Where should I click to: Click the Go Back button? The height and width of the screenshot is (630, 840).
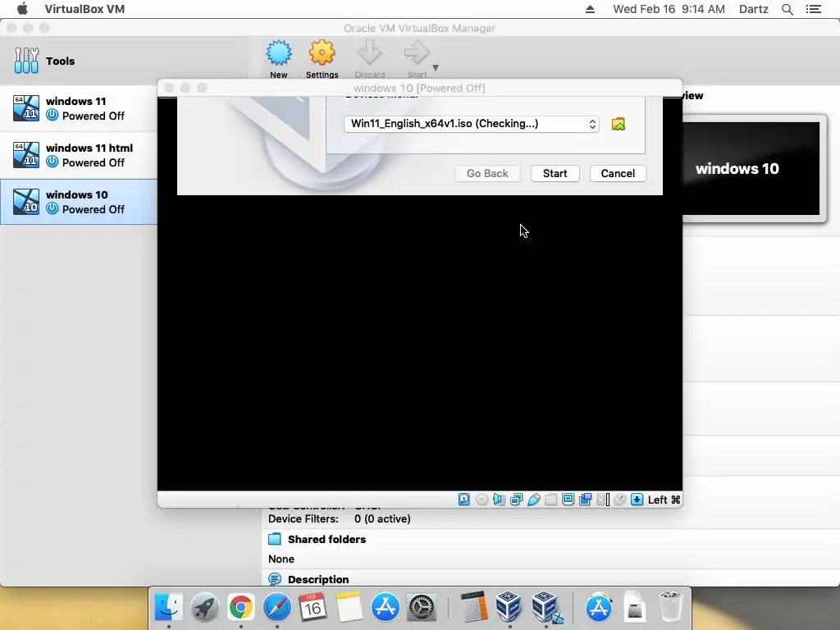487,174
